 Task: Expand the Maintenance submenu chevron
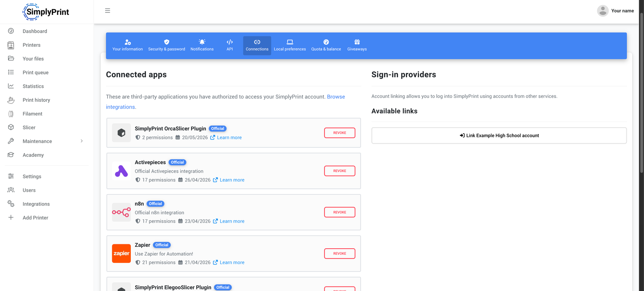[82, 141]
